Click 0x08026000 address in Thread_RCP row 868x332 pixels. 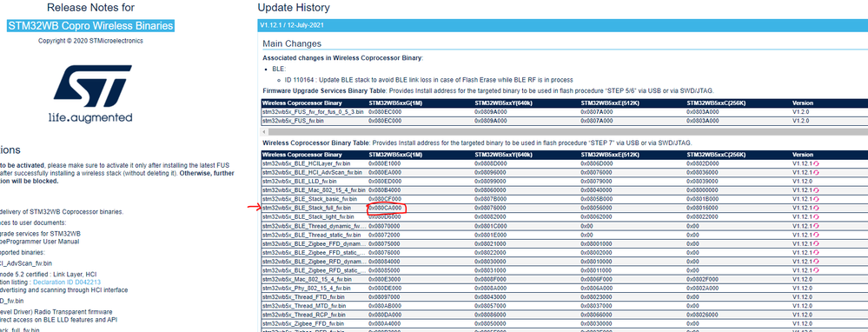703,315
